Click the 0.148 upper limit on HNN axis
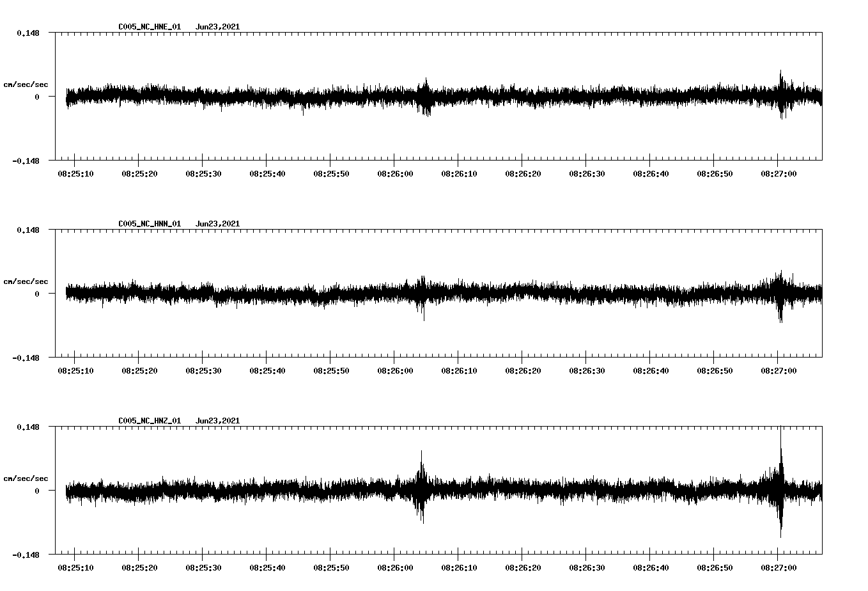Screen dimensions: 868x591 27,230
